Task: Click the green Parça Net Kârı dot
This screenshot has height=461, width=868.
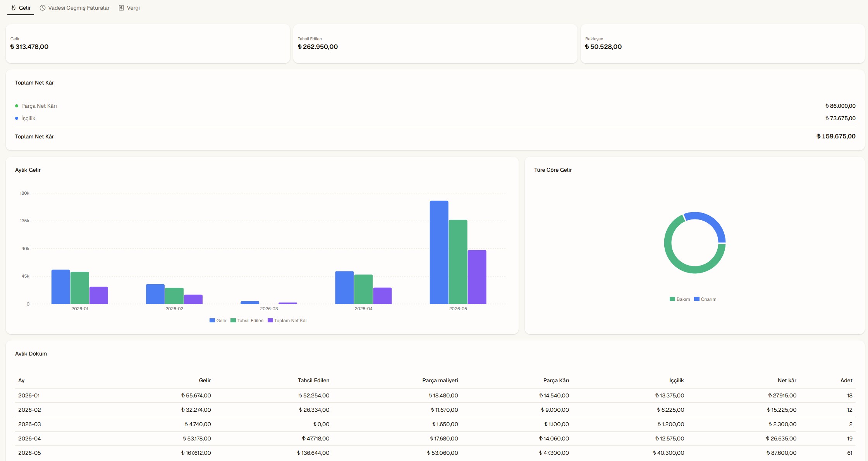Action: pyautogui.click(x=17, y=106)
